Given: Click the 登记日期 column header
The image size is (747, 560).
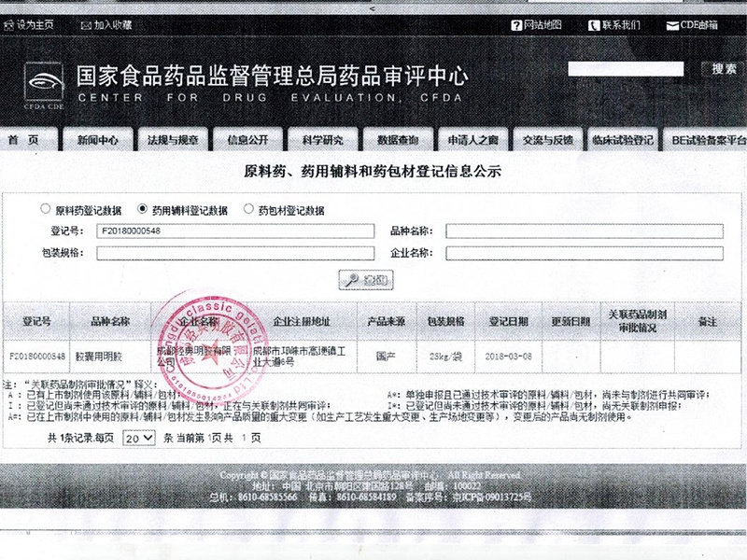Looking at the screenshot, I should 508,321.
